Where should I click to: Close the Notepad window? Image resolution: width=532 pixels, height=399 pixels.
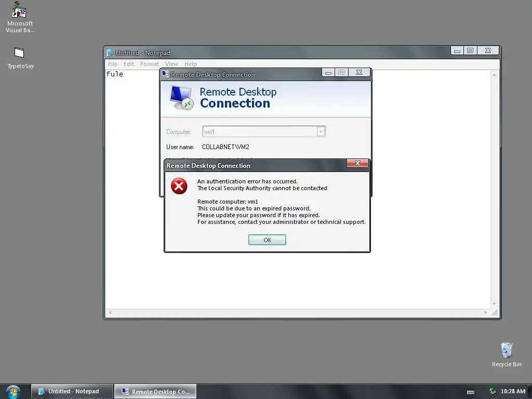pyautogui.click(x=488, y=50)
